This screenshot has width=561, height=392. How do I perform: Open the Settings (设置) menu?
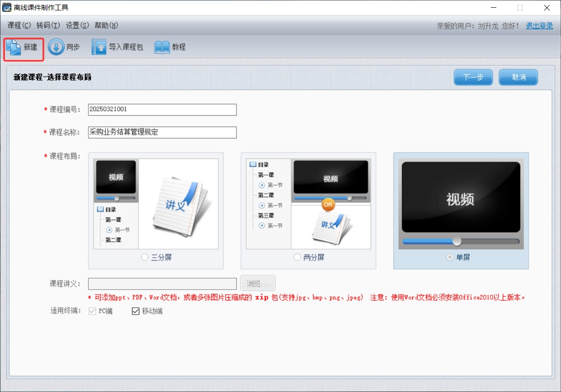[77, 25]
